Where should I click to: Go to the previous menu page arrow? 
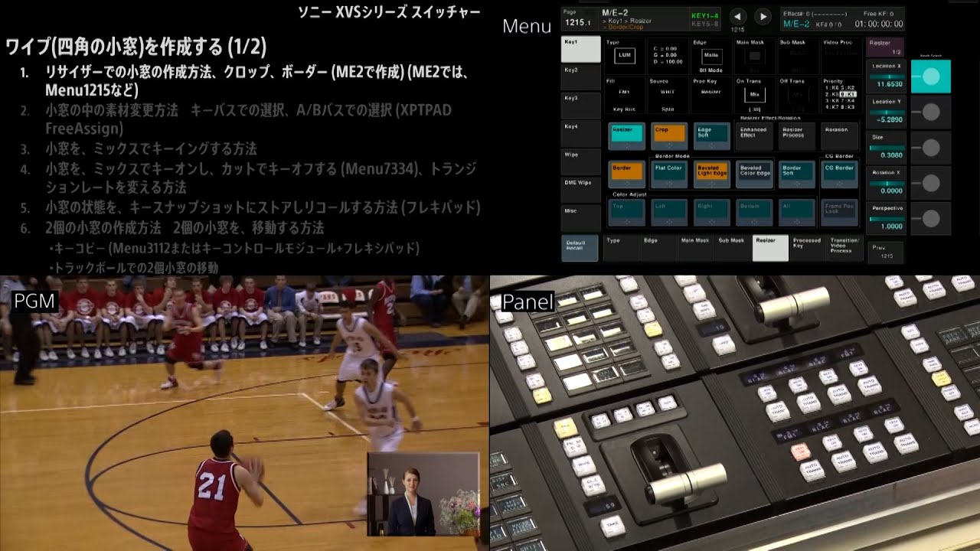[x=737, y=16]
